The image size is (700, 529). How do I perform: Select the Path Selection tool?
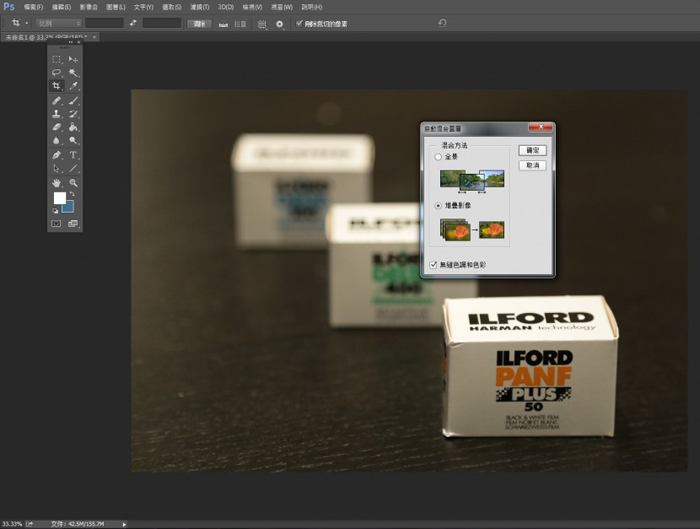click(56, 168)
